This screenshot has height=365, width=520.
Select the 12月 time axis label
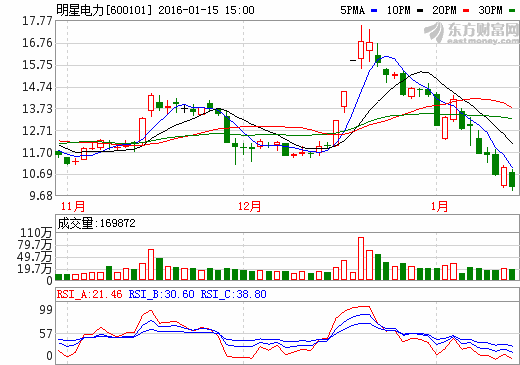point(249,206)
